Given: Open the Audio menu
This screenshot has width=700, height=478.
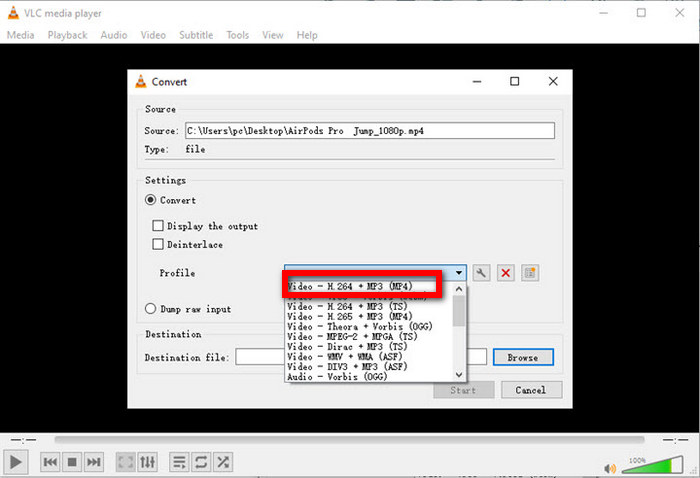Looking at the screenshot, I should click(x=114, y=35).
